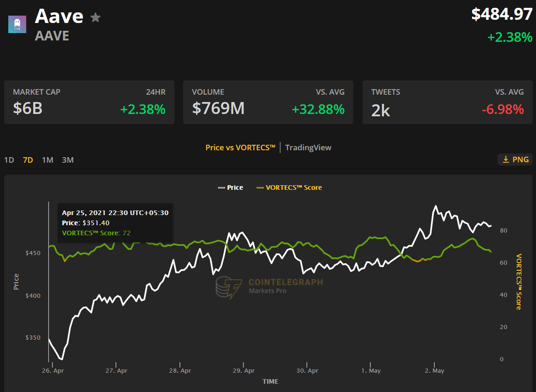The image size is (536, 392).
Task: Click the 1. May tick on the time axis
Action: pyautogui.click(x=371, y=370)
